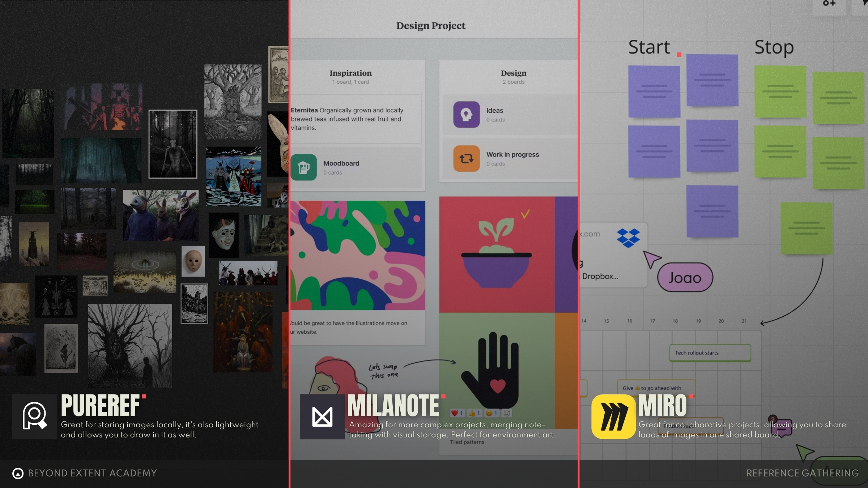Click the yellow Miro logo icon
The width and height of the screenshot is (868, 488).
(x=613, y=416)
